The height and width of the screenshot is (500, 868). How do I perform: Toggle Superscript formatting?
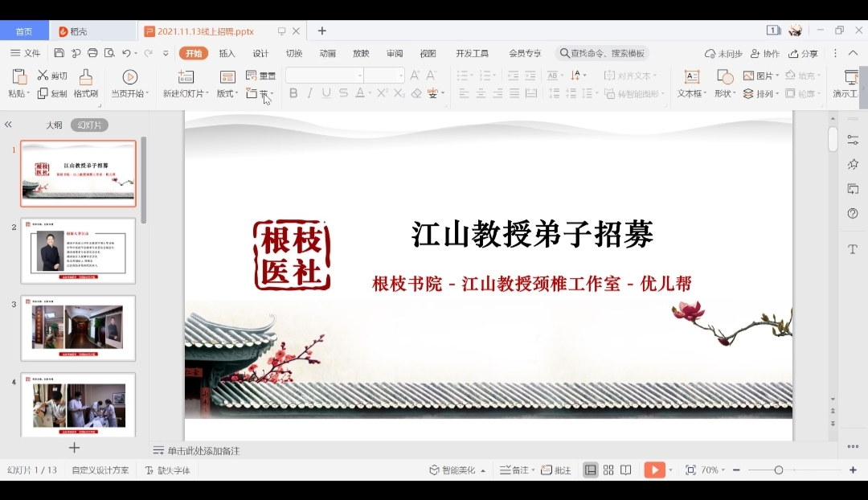(x=382, y=93)
